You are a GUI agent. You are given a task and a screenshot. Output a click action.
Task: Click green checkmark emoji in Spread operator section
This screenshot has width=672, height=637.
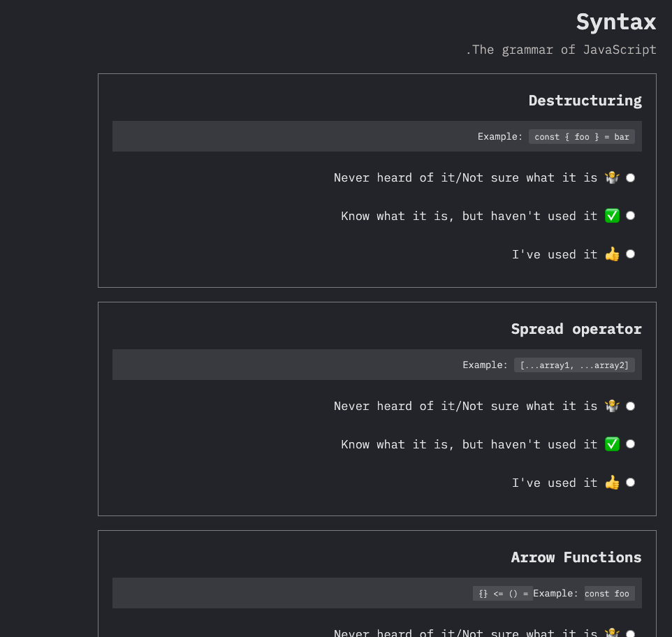tap(612, 444)
